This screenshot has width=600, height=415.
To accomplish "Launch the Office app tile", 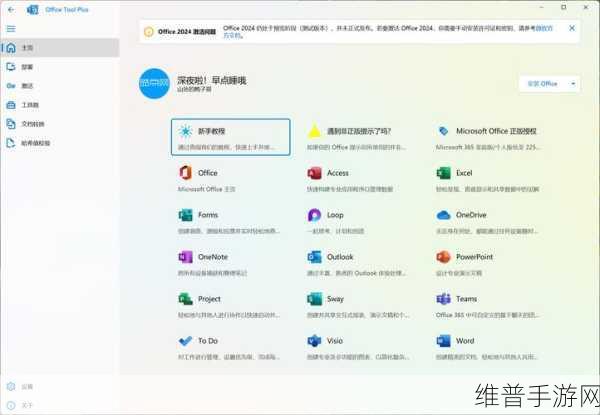I will click(231, 179).
